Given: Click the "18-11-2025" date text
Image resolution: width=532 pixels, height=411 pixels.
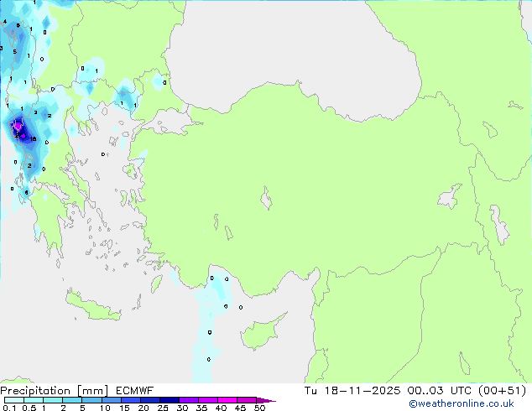Looking at the screenshot, I should tap(362, 391).
